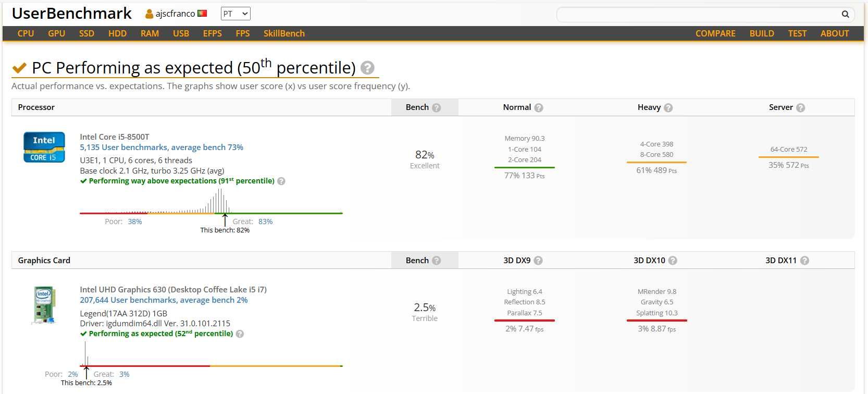Click the 'Performing way above expectations' text

coord(153,181)
